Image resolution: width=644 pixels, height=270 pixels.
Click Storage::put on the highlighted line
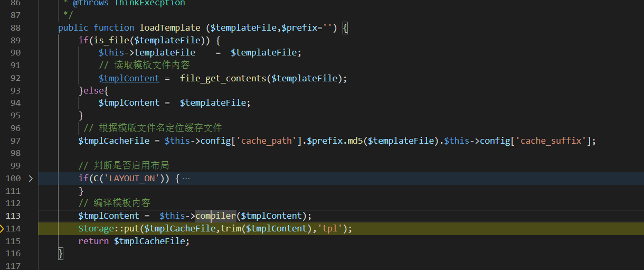[109, 228]
